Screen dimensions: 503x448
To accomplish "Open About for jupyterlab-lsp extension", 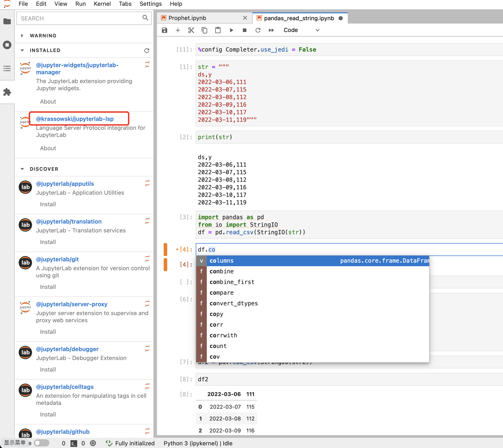I will 48,148.
